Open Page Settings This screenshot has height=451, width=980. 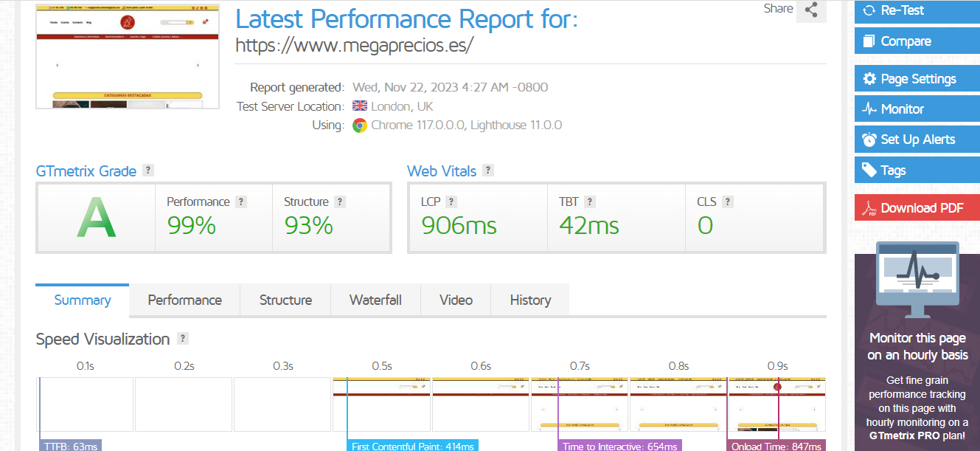pos(917,79)
